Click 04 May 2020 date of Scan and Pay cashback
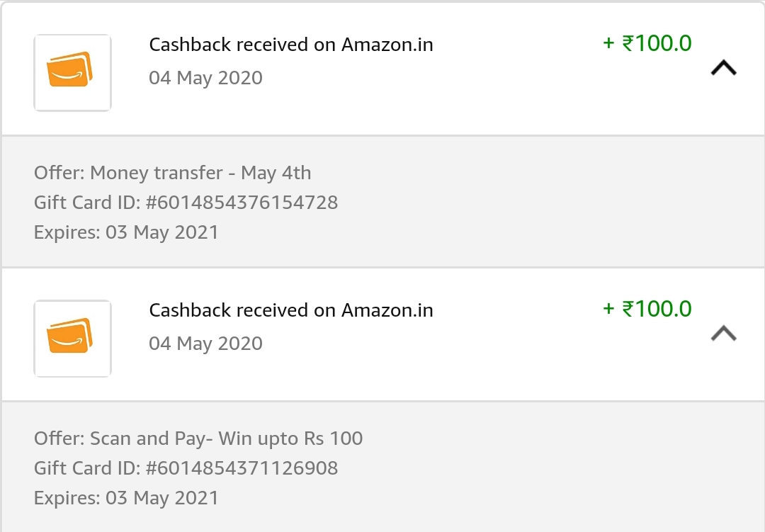Viewport: 765px width, 532px height. pos(205,344)
